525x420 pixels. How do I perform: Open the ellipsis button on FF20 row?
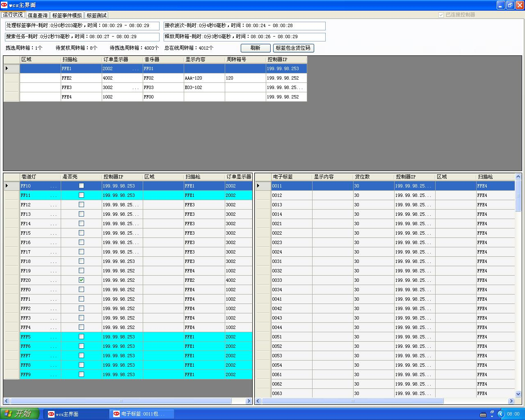pos(54,281)
